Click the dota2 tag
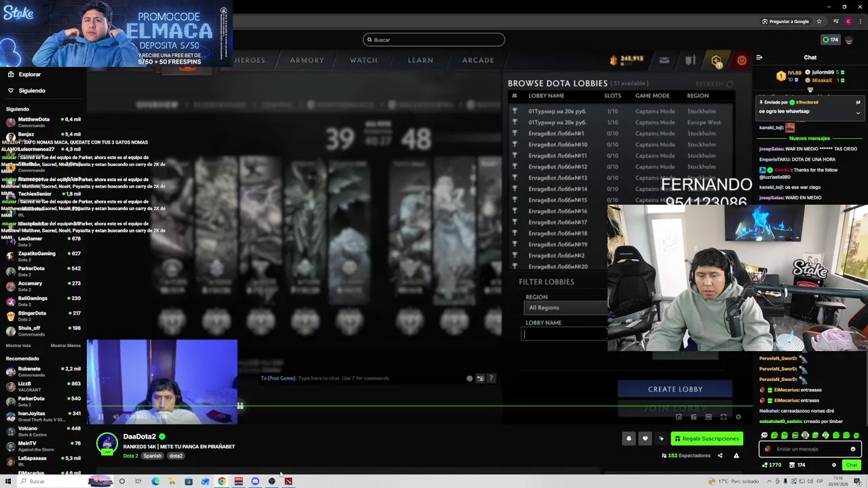Screen dimensions: 868x488 pyautogui.click(x=176, y=456)
